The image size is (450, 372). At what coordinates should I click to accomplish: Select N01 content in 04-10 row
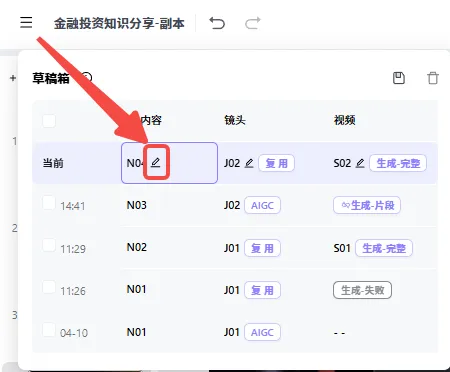point(136,332)
